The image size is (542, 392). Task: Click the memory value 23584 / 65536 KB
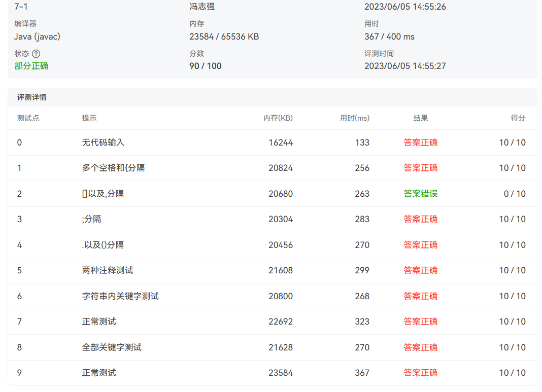point(224,37)
